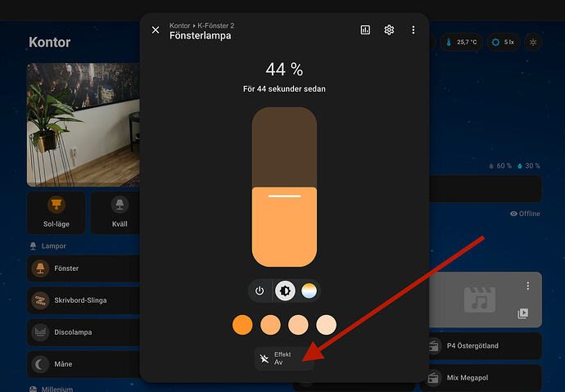Activate the Kväll scene button
The width and height of the screenshot is (565, 392).
pyautogui.click(x=115, y=213)
